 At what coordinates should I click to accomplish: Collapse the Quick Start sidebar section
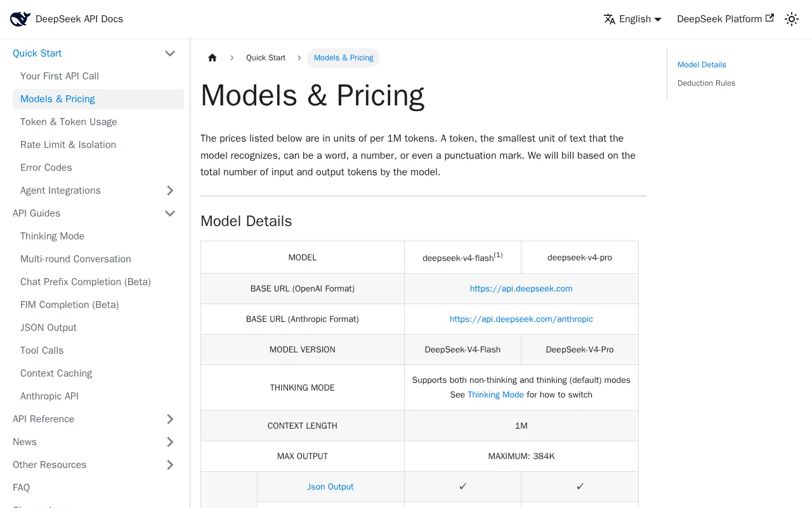pyautogui.click(x=170, y=53)
